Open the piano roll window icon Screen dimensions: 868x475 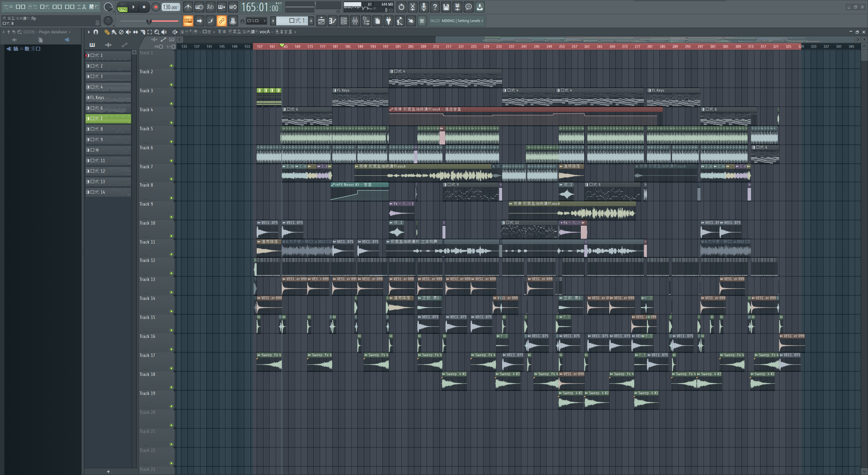pyautogui.click(x=332, y=21)
